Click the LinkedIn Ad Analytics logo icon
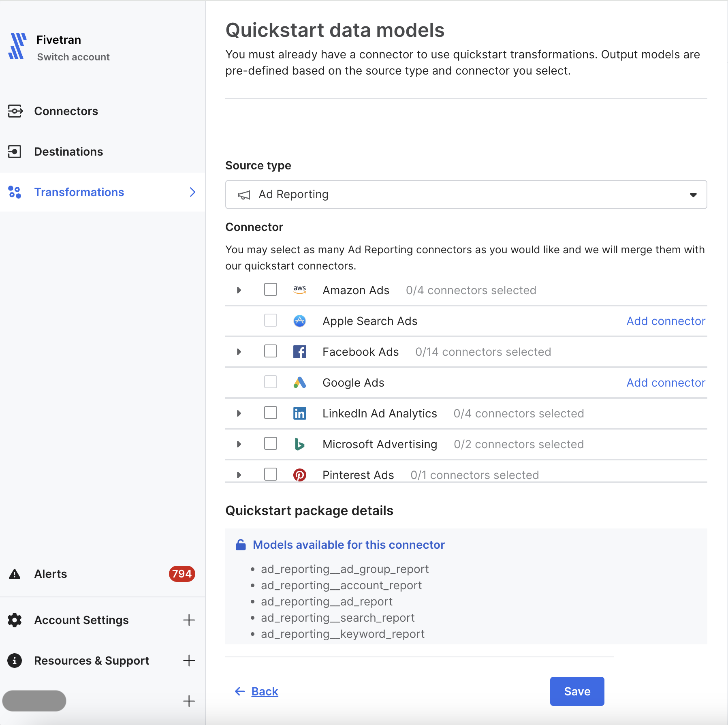The image size is (728, 725). [x=300, y=413]
